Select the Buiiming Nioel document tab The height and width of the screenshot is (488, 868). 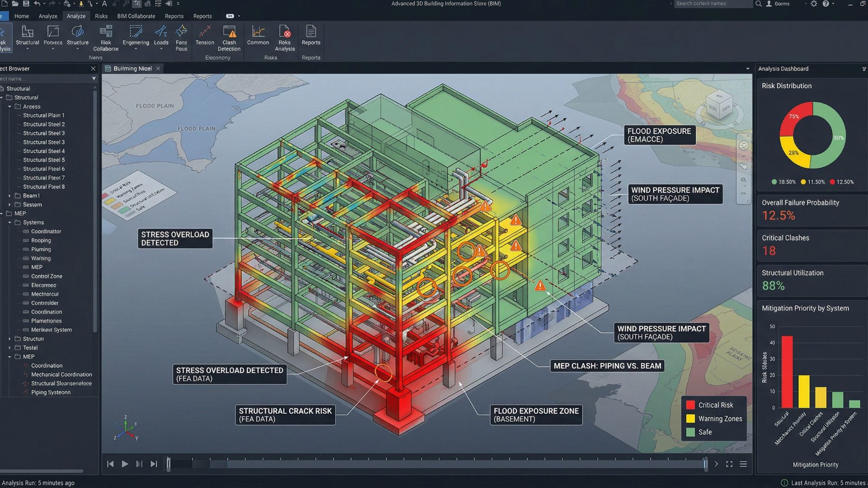(x=132, y=68)
